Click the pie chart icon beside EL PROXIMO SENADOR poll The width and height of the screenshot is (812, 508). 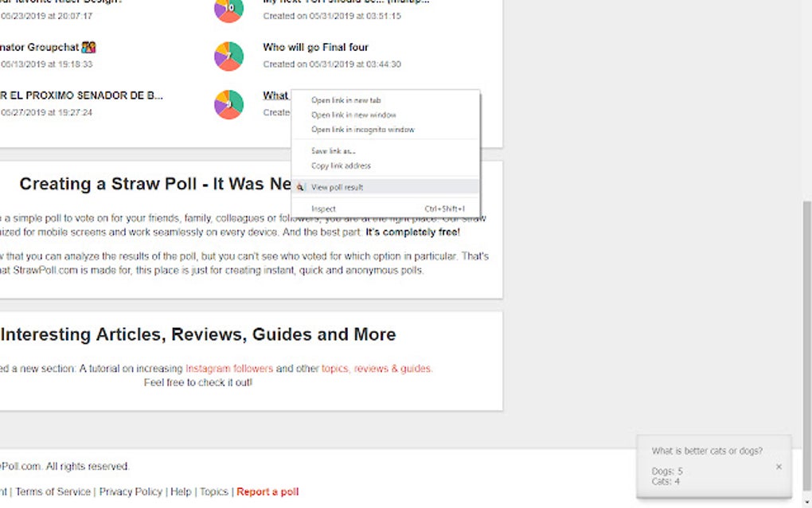228,104
